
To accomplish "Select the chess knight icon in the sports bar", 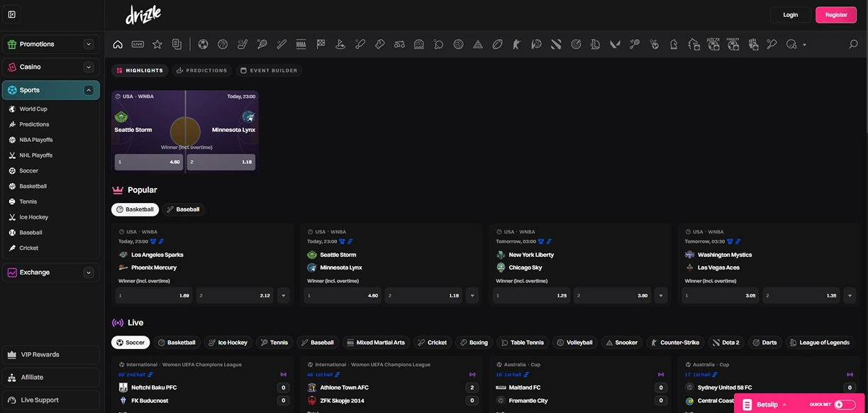I will coord(673,44).
